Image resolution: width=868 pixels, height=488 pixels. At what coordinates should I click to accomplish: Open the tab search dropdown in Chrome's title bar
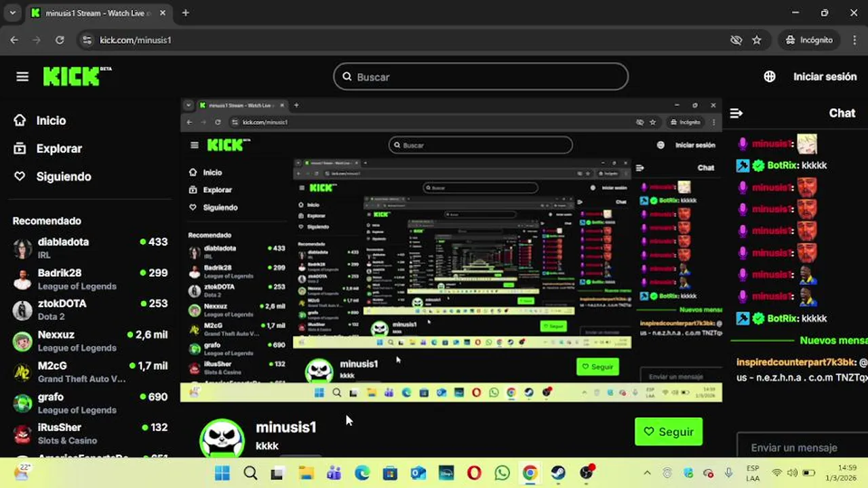click(12, 13)
